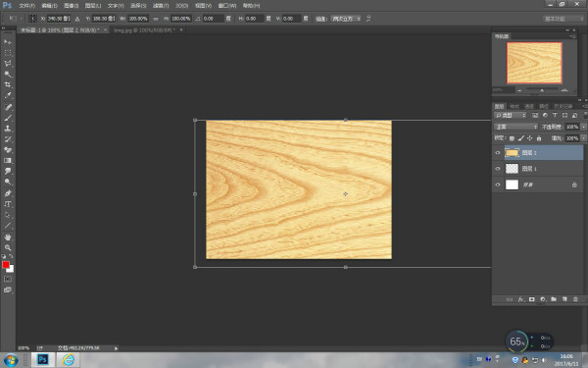Select the Magic Wand tool
Image resolution: width=588 pixels, height=368 pixels.
8,74
